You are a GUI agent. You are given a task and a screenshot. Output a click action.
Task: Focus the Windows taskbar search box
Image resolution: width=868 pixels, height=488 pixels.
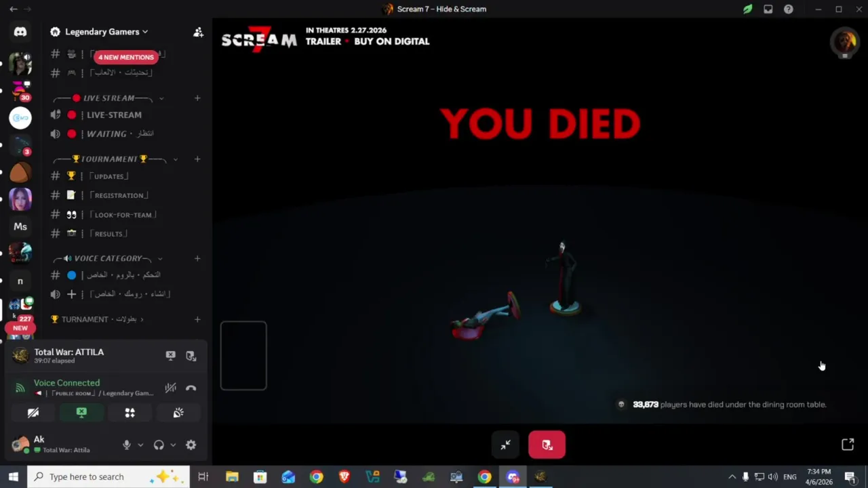108,476
